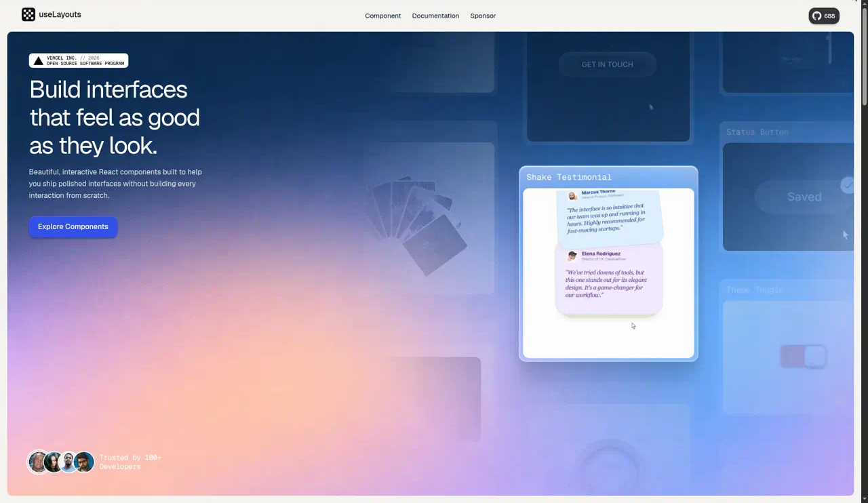868x503 pixels.
Task: Click the Marcus Thorne avatar icon
Action: click(x=572, y=196)
